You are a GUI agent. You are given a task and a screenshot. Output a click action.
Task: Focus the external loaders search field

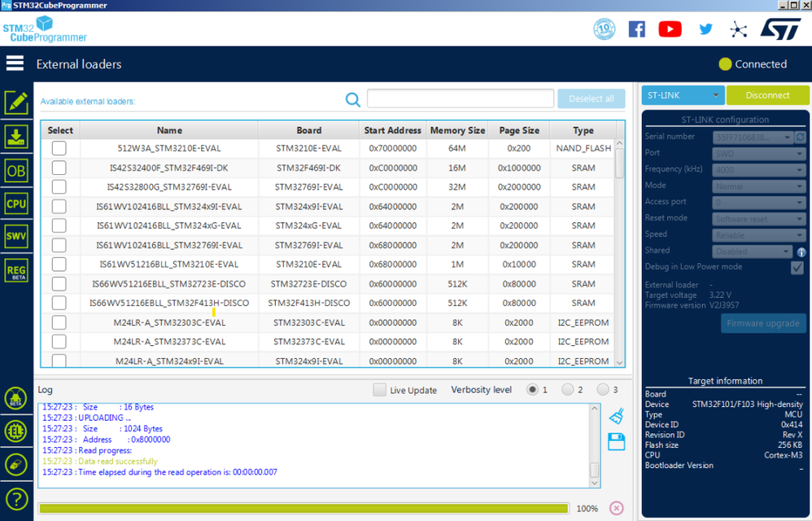coord(461,99)
